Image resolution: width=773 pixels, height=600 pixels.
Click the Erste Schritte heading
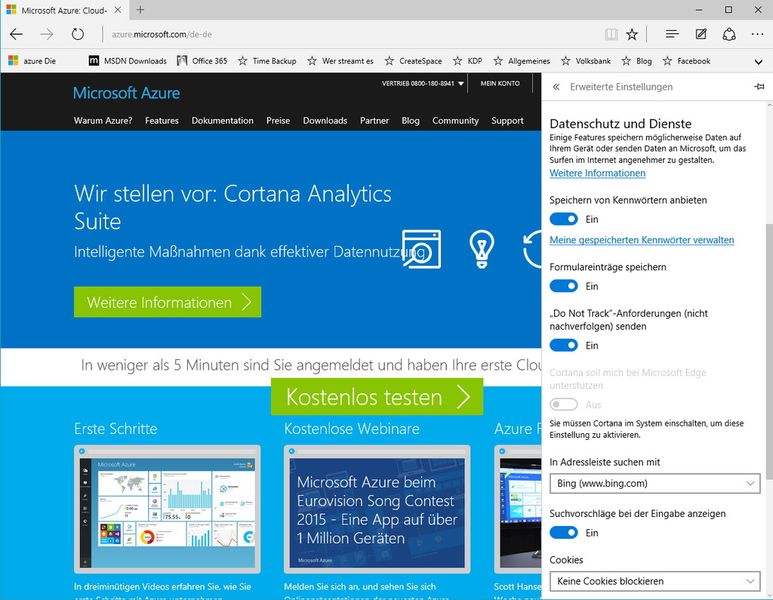point(116,428)
